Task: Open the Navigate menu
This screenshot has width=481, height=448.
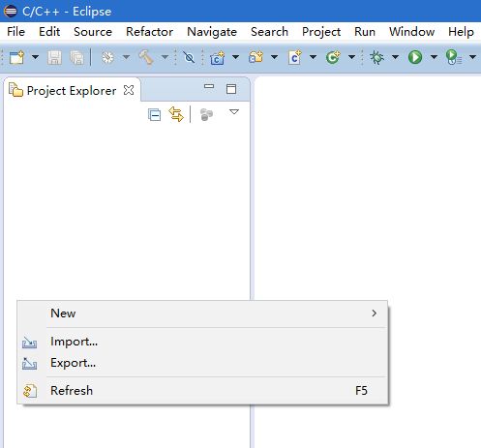Action: (x=212, y=32)
